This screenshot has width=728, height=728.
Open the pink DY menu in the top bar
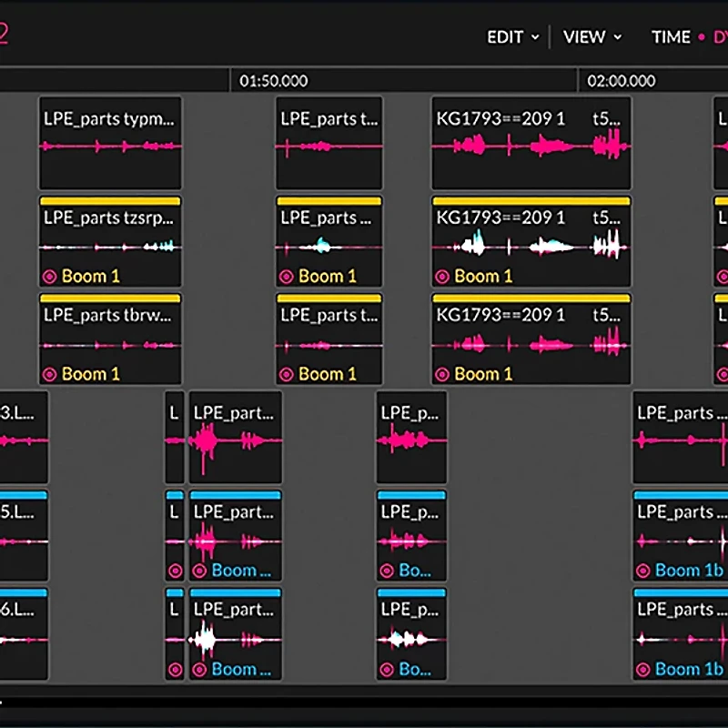tap(720, 37)
